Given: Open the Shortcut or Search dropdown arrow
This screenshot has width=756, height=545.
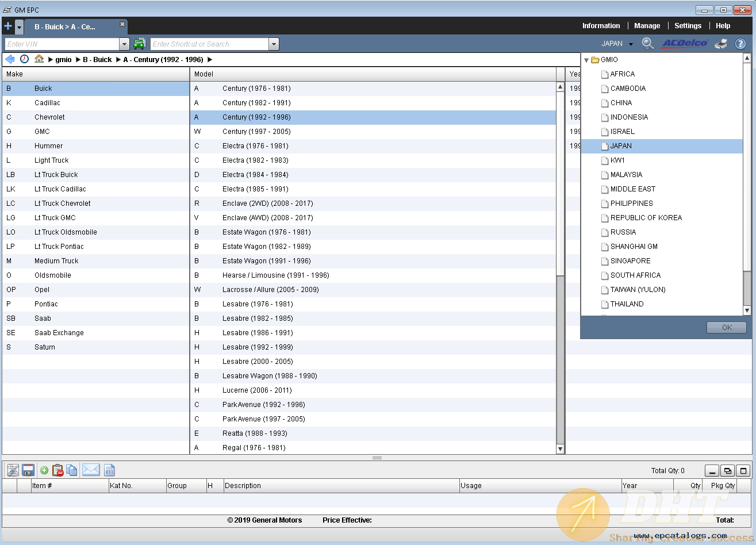Looking at the screenshot, I should (274, 44).
